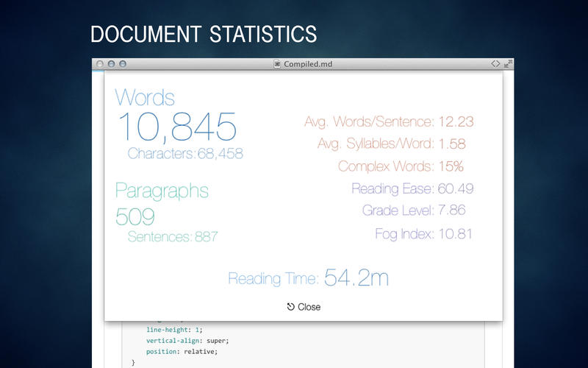588x368 pixels.
Task: Click the circular arrow icon beside Close
Action: tap(290, 307)
